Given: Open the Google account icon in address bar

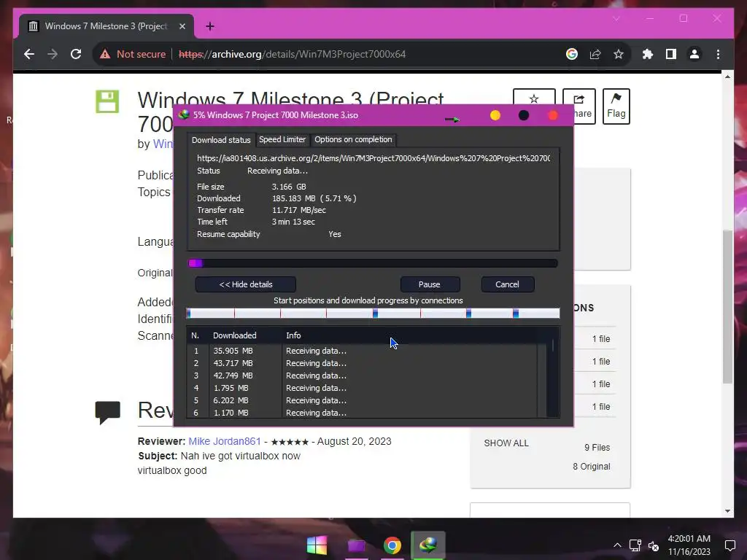Looking at the screenshot, I should click(x=572, y=54).
